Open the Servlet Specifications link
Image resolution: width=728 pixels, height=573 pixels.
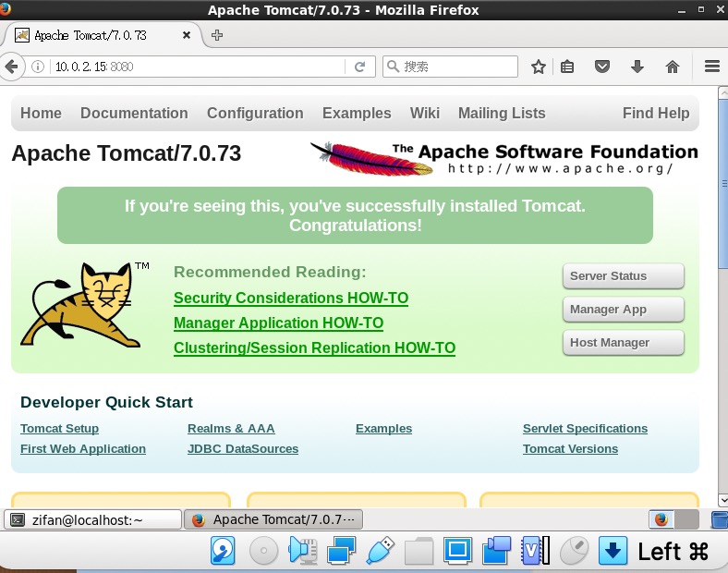pyautogui.click(x=585, y=429)
